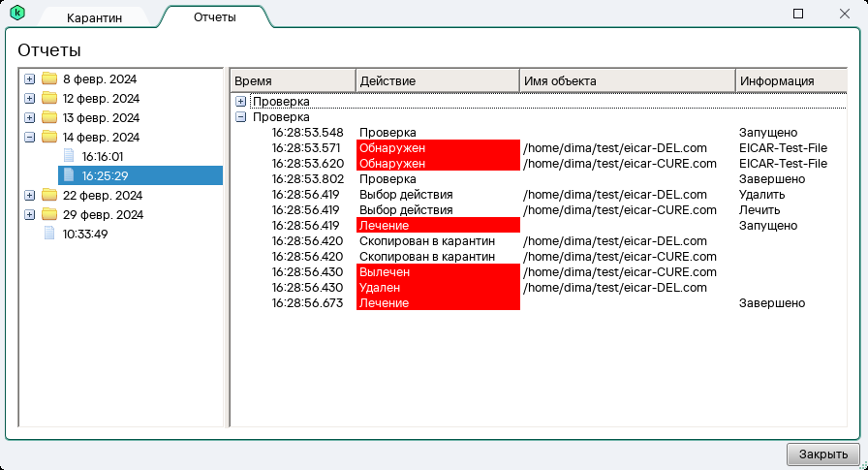
Task: Click the open folder icon for 14 февр. 2024
Action: click(49, 137)
